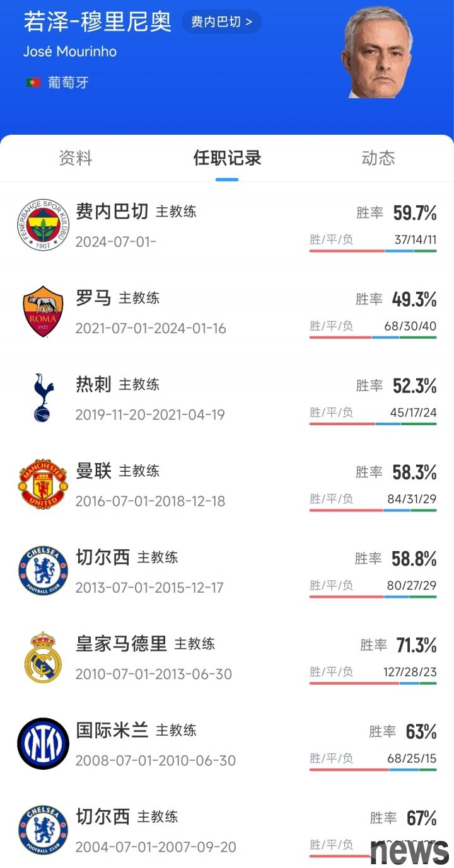Screen dimensions: 454x868
Task: Select the 任职记录 tab
Action: click(x=227, y=158)
